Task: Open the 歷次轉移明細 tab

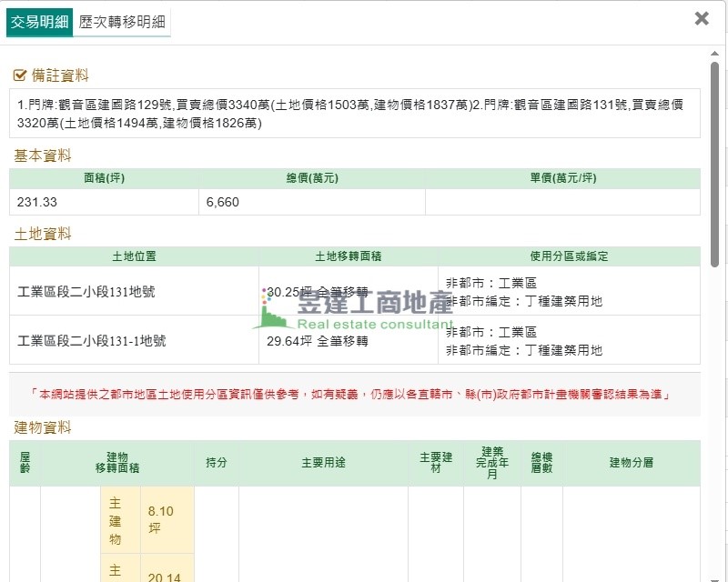Action: [x=122, y=22]
